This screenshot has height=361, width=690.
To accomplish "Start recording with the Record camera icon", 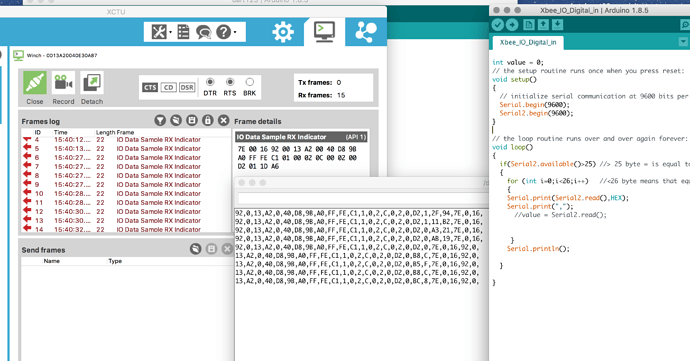I will pyautogui.click(x=63, y=83).
